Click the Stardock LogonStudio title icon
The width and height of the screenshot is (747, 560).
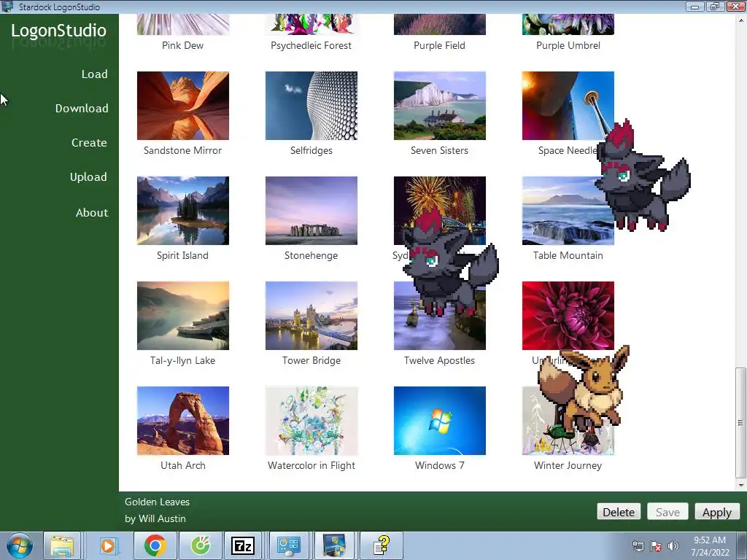pos(7,7)
